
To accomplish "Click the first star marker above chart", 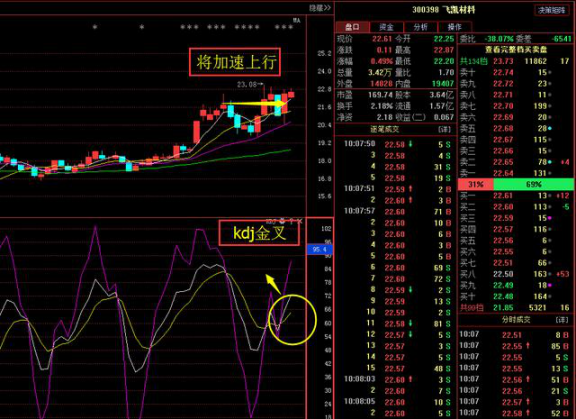I will coord(95,27).
